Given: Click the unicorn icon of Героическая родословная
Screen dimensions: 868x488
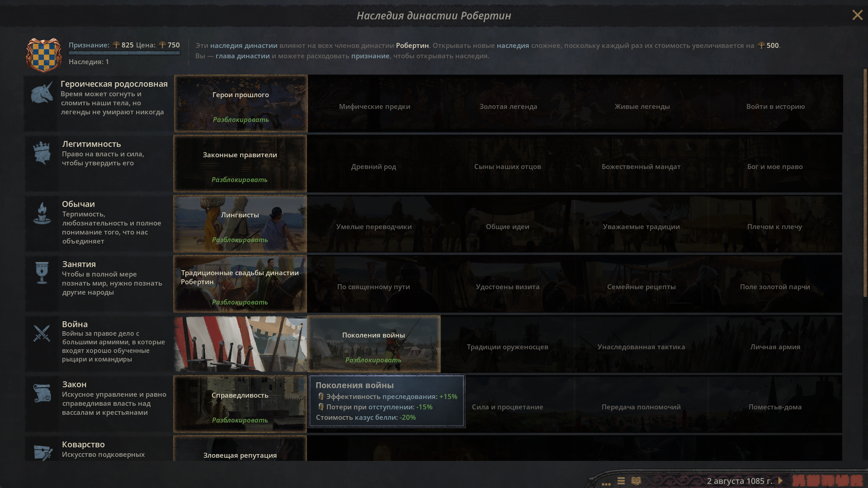Looking at the screenshot, I should 42,93.
